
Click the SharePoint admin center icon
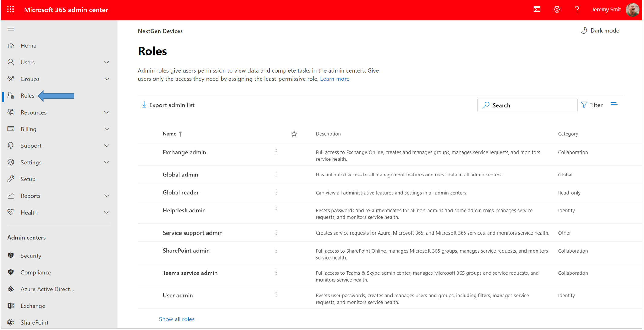point(11,322)
